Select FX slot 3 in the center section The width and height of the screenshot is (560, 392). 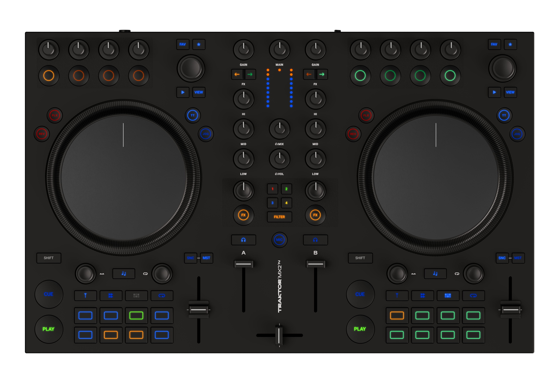272,203
